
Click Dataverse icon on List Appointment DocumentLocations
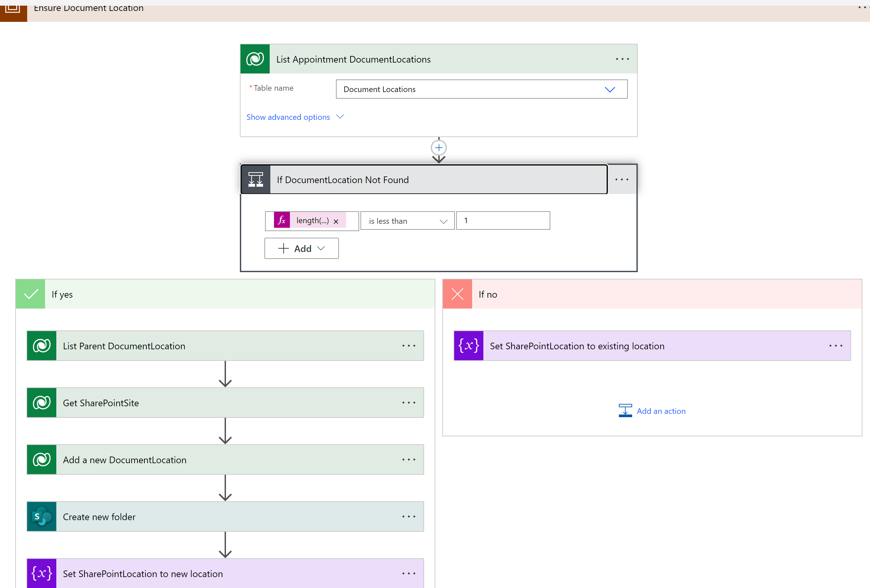pyautogui.click(x=255, y=59)
